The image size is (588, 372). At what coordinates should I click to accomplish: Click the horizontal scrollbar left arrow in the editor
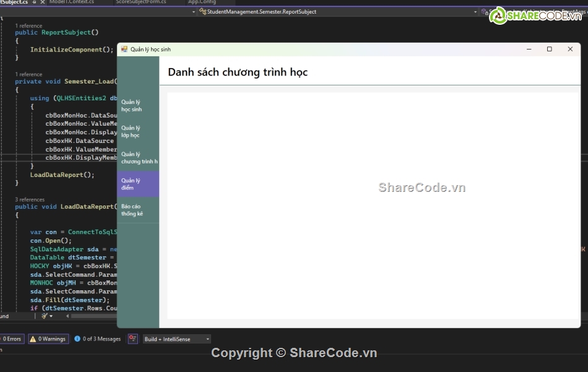66,316
